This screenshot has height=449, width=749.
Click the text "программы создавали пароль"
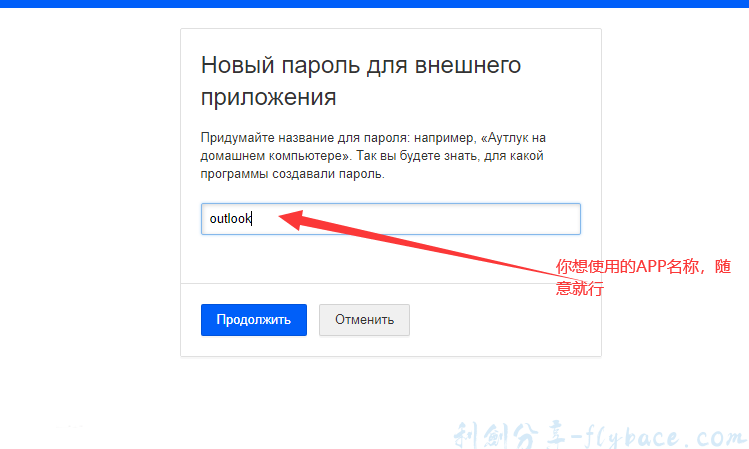pos(292,174)
